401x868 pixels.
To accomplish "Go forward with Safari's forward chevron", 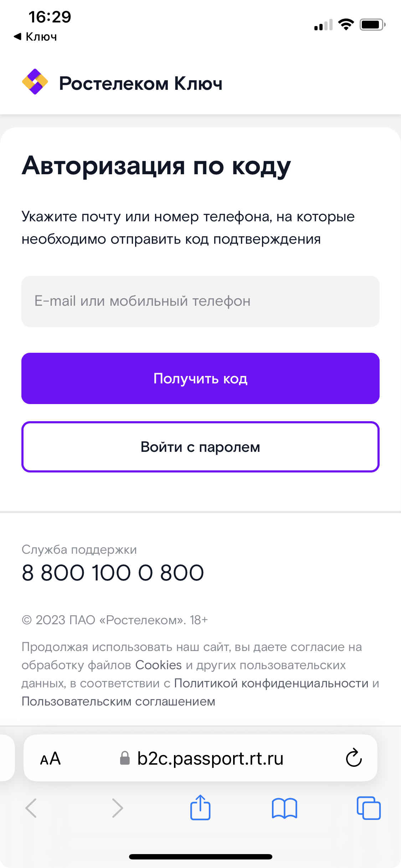I will point(117,808).
